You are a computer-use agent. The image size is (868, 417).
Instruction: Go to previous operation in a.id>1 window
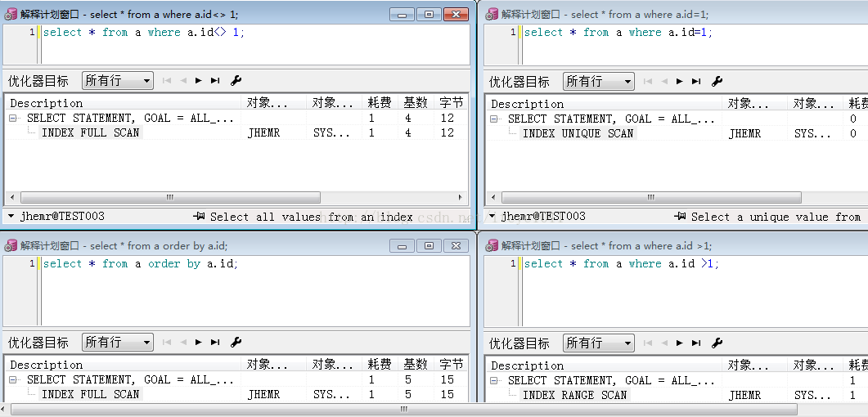pos(664,343)
